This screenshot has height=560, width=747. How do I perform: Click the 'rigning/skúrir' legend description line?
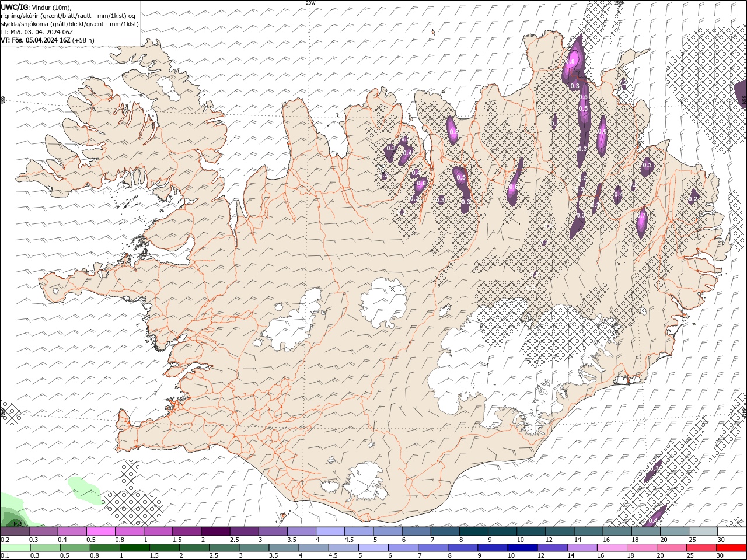pyautogui.click(x=69, y=16)
